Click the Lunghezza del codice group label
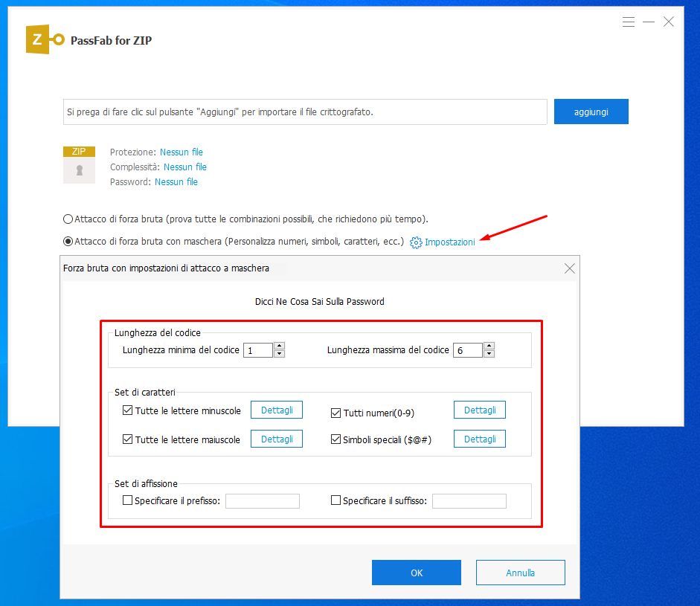 pyautogui.click(x=158, y=333)
